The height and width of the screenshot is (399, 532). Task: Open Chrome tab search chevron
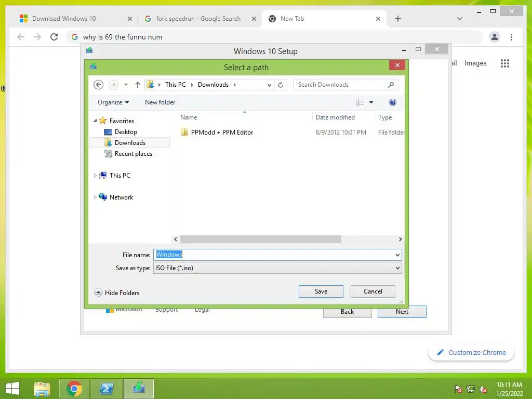tap(460, 19)
